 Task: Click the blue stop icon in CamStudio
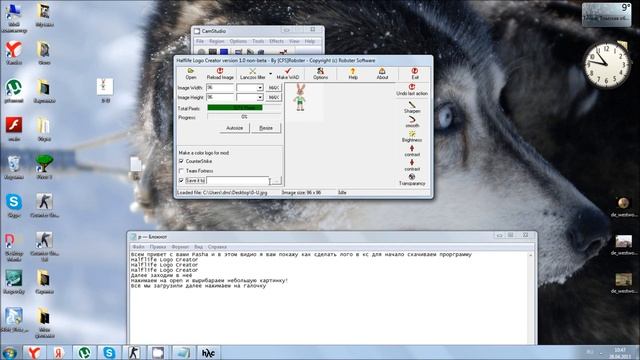pyautogui.click(x=224, y=52)
